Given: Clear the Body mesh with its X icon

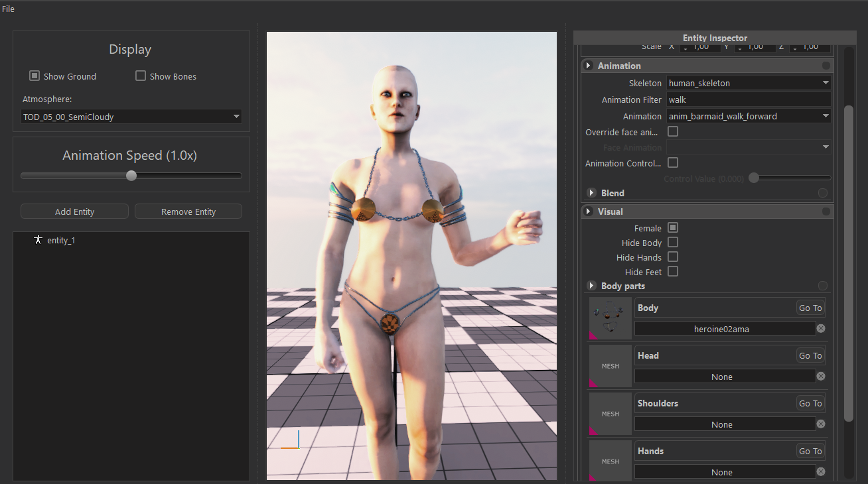Looking at the screenshot, I should coord(821,329).
